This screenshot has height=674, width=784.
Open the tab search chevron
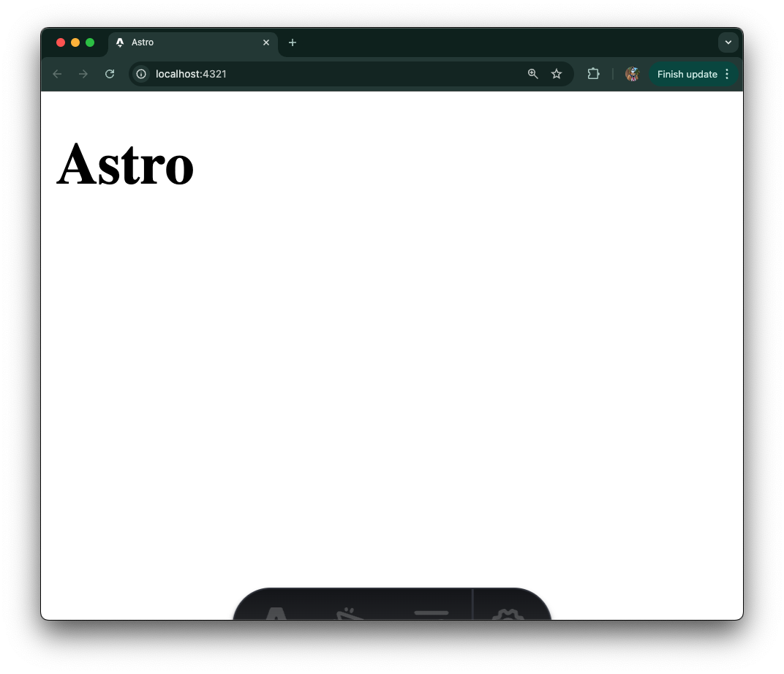pyautogui.click(x=728, y=42)
